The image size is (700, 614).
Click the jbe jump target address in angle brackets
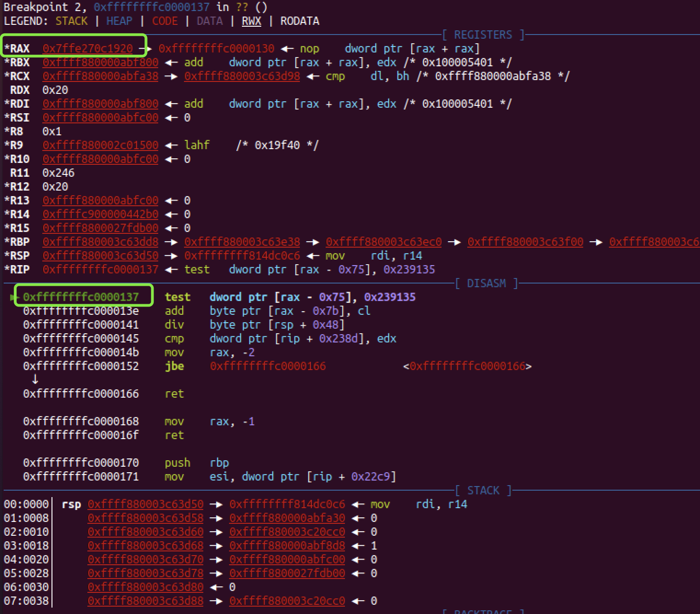point(467,366)
